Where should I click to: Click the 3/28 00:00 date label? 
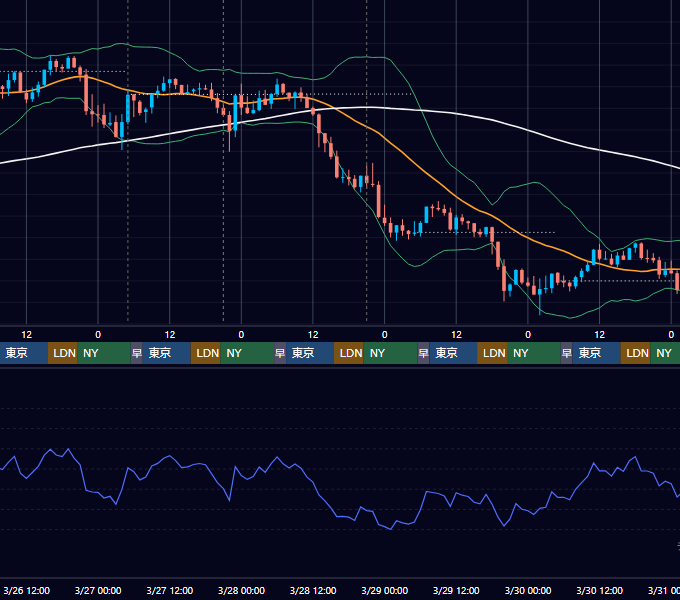tap(241, 590)
